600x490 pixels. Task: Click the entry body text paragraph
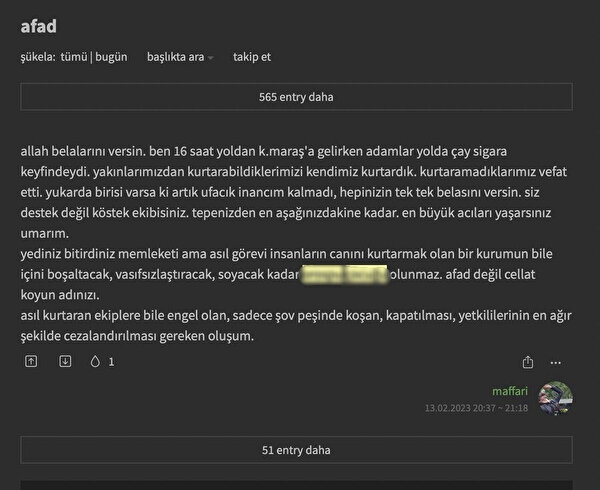point(296,243)
